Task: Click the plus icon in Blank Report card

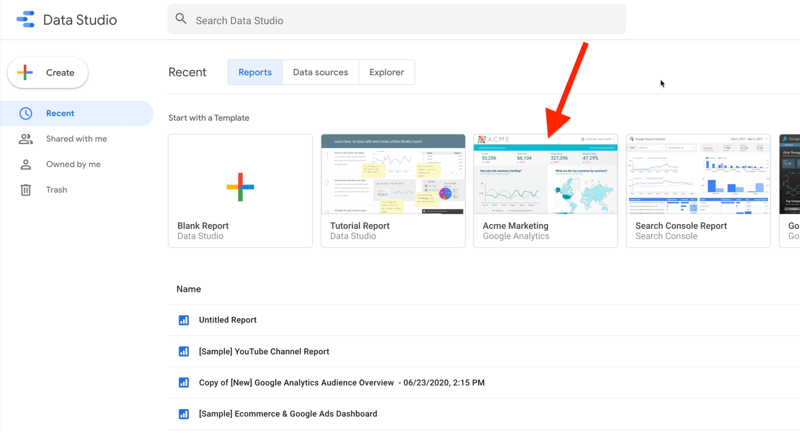Action: coord(240,187)
